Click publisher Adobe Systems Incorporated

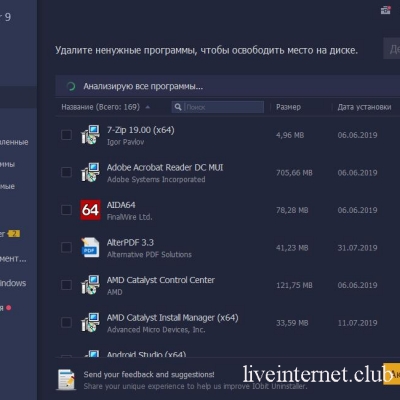[156, 179]
